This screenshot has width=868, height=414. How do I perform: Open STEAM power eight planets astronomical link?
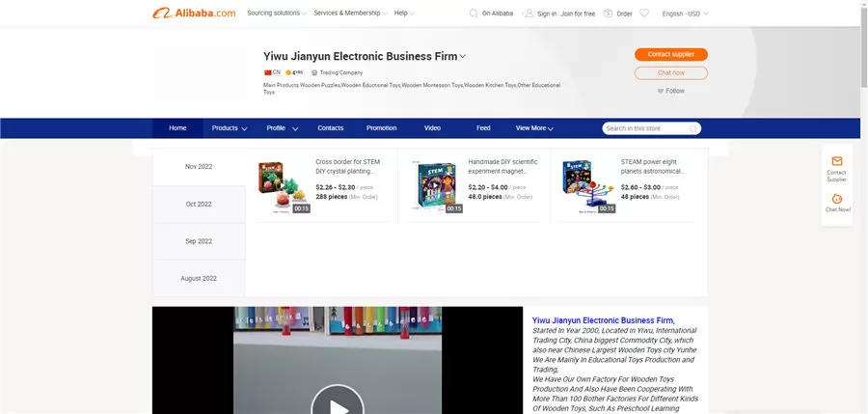(653, 166)
